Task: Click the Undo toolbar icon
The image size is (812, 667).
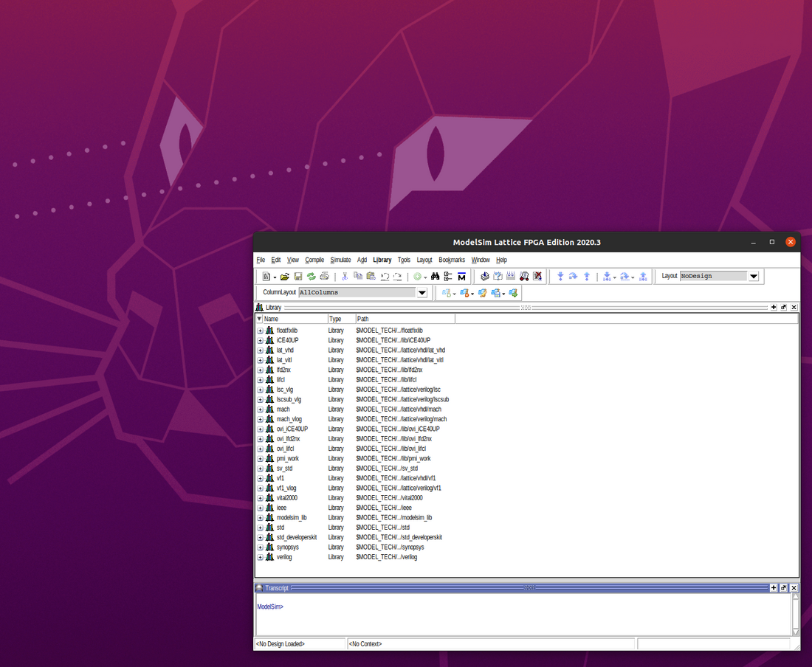Action: point(385,276)
